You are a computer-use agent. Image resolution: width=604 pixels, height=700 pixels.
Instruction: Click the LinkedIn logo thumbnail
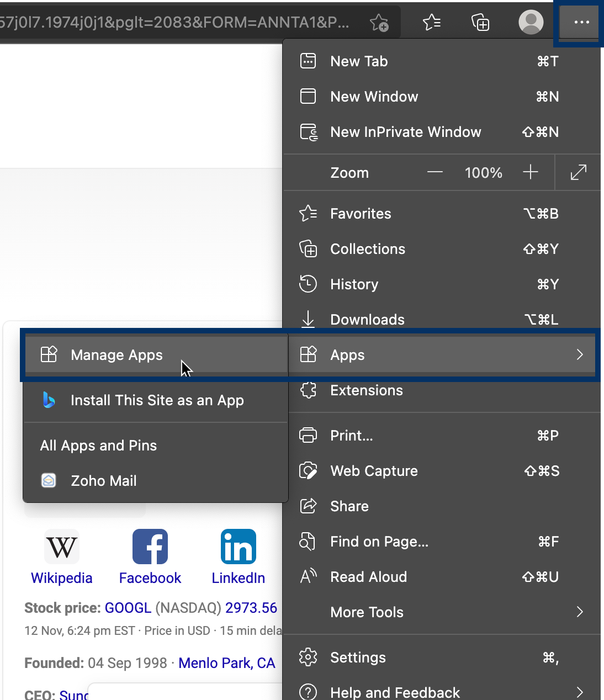[x=239, y=547]
